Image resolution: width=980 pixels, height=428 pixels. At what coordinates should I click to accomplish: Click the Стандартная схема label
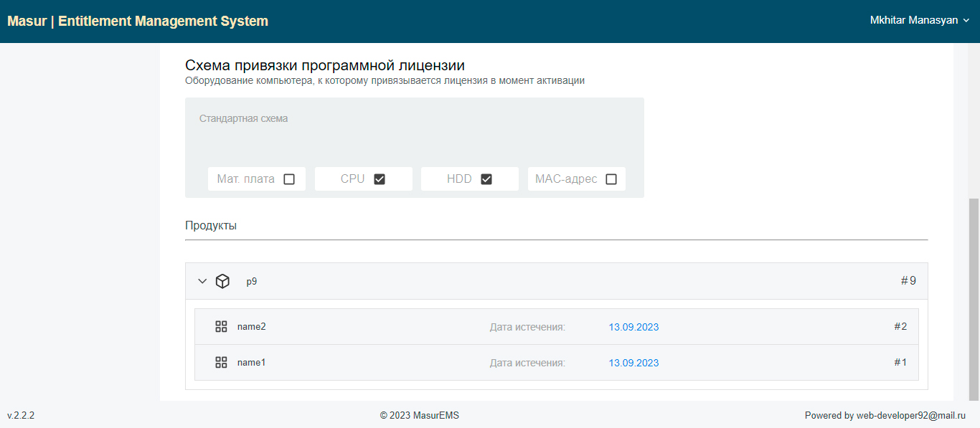[x=244, y=118]
